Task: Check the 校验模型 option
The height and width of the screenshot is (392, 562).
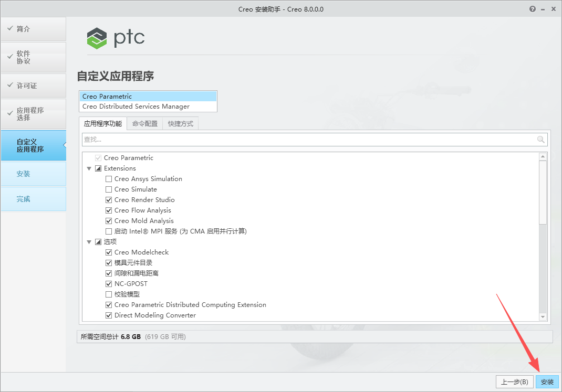Action: coord(108,294)
